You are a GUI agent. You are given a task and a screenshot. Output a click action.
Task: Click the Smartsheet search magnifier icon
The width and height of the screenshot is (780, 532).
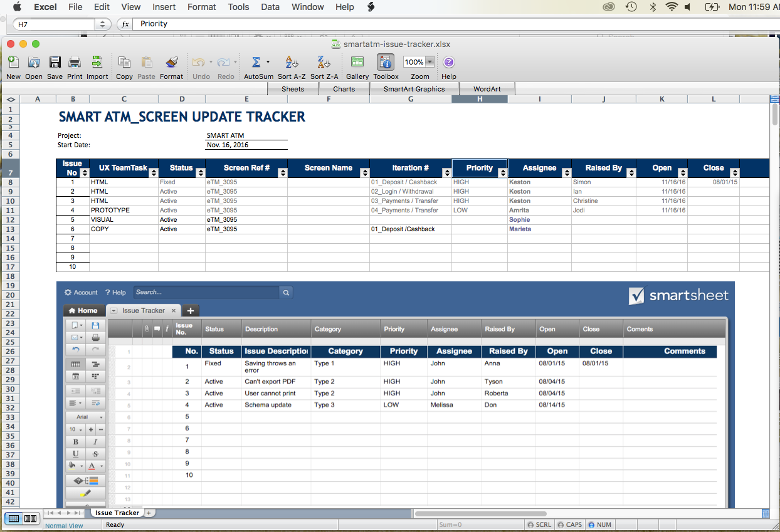point(286,292)
